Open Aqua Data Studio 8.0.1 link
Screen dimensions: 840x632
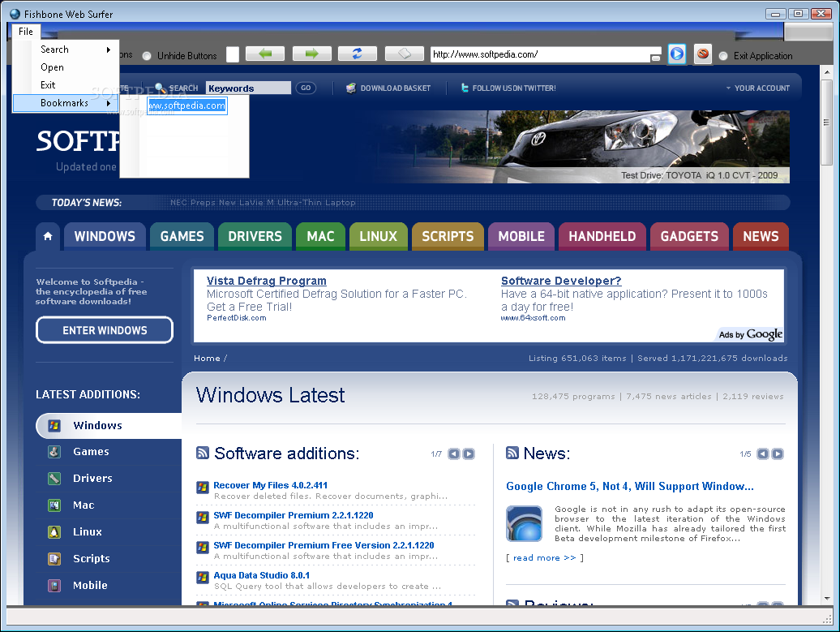point(261,575)
